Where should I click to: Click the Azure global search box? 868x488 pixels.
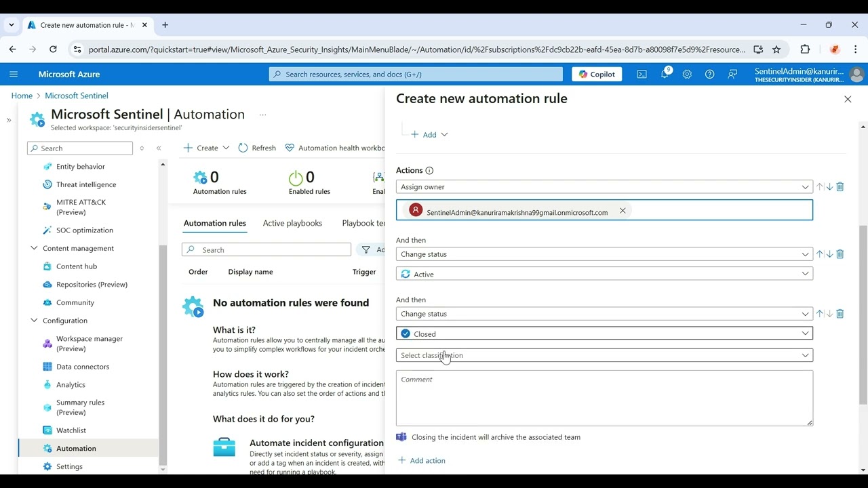tap(416, 74)
